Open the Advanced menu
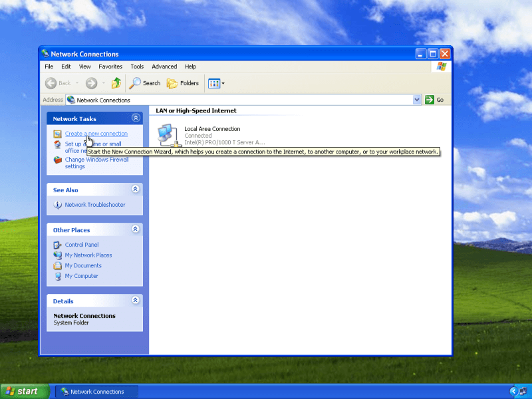 click(x=164, y=66)
